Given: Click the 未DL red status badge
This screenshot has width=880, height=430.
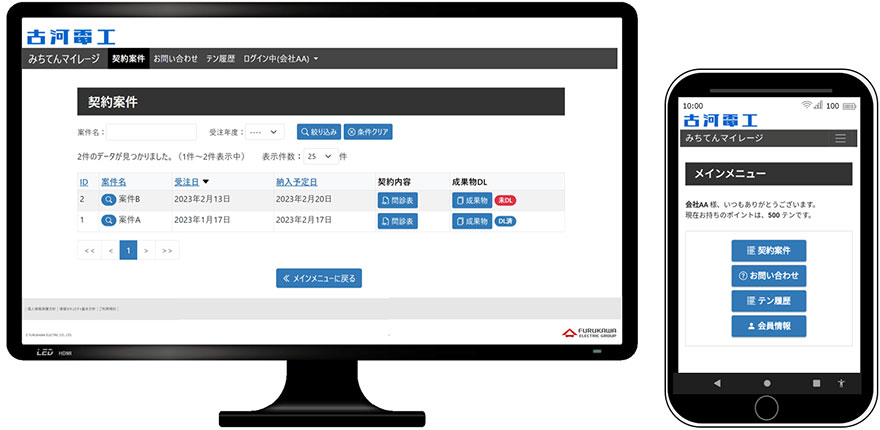Looking at the screenshot, I should click(x=506, y=200).
